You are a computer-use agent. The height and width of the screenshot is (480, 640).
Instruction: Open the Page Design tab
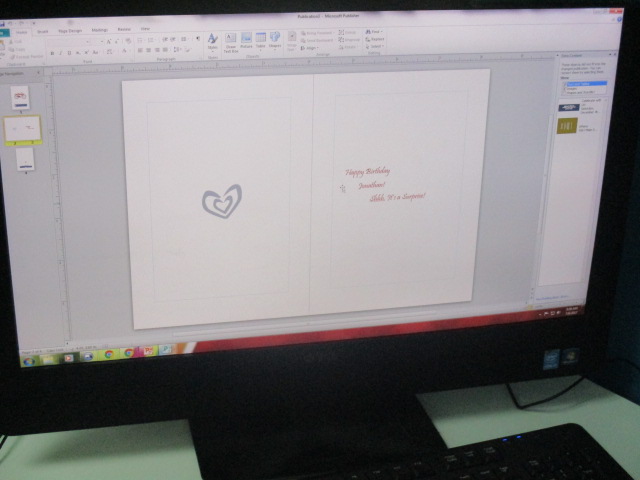[x=70, y=31]
